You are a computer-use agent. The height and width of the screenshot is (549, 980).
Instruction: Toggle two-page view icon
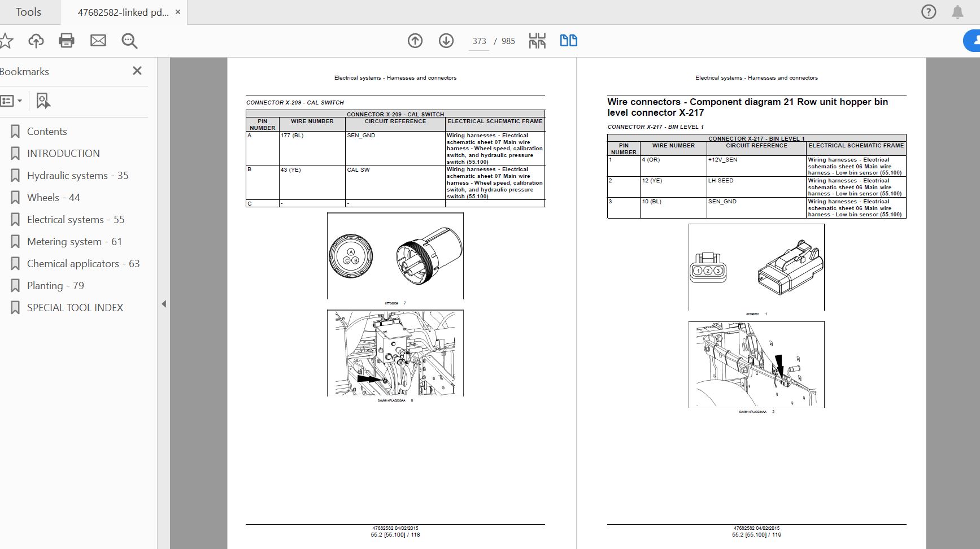(x=568, y=41)
